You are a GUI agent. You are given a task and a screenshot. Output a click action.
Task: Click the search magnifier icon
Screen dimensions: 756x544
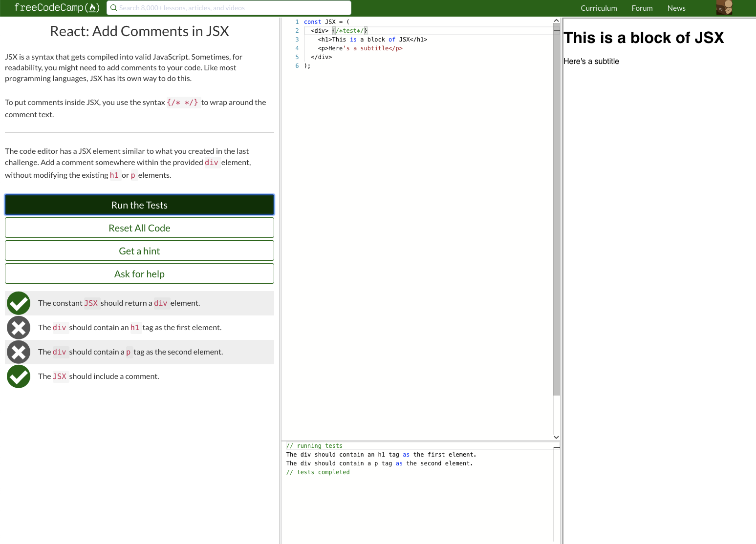114,8
